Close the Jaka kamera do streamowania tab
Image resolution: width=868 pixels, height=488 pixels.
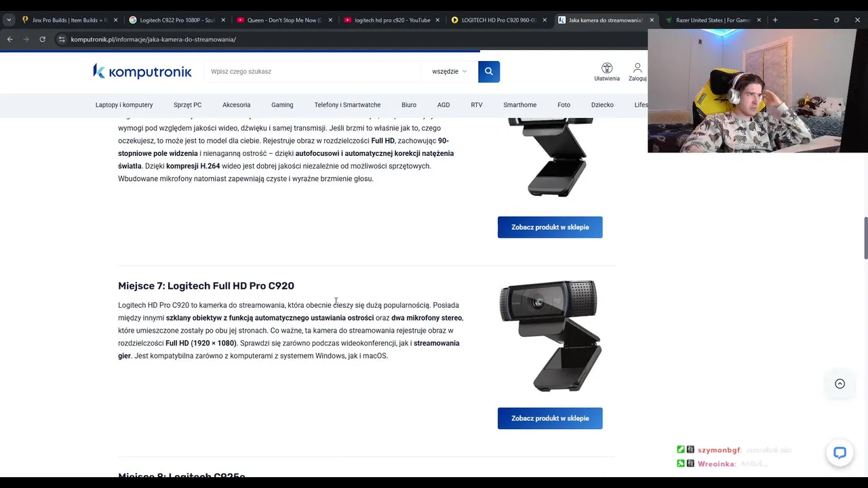coord(652,20)
